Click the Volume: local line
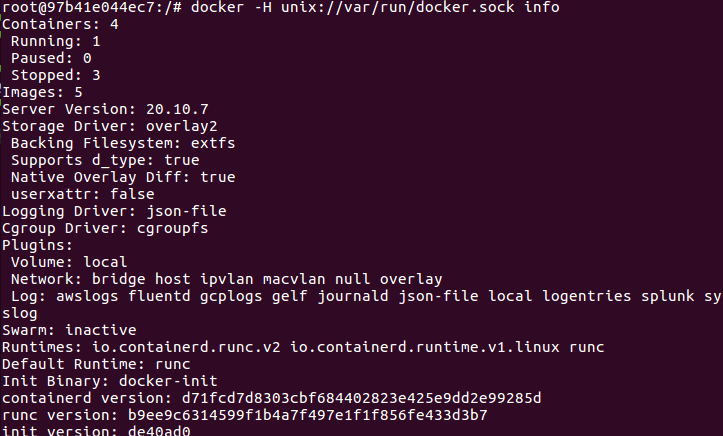Image resolution: width=723 pixels, height=436 pixels. pyautogui.click(x=69, y=263)
